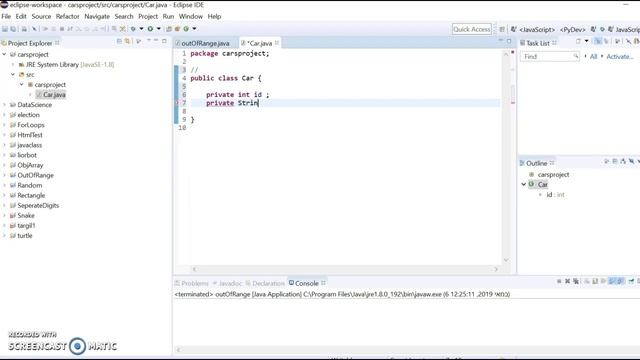Close the Car.java editor tab
640x360 pixels.
click(277, 43)
